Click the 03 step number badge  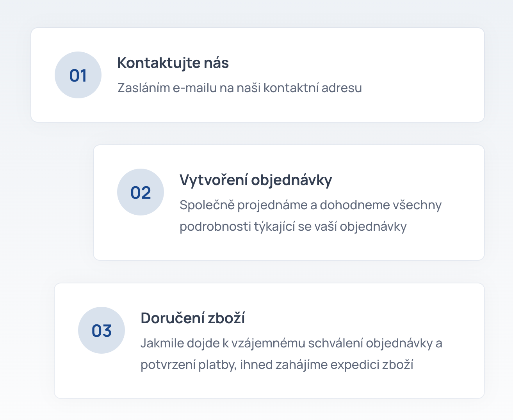102,330
